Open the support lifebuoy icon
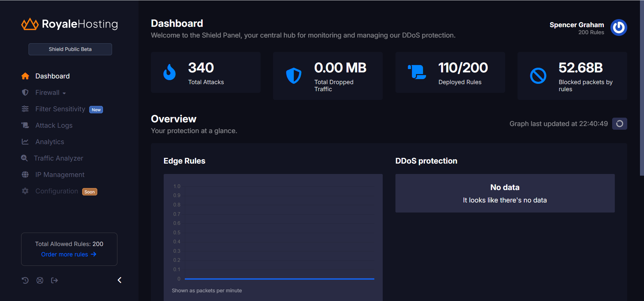644x301 pixels. [x=40, y=280]
